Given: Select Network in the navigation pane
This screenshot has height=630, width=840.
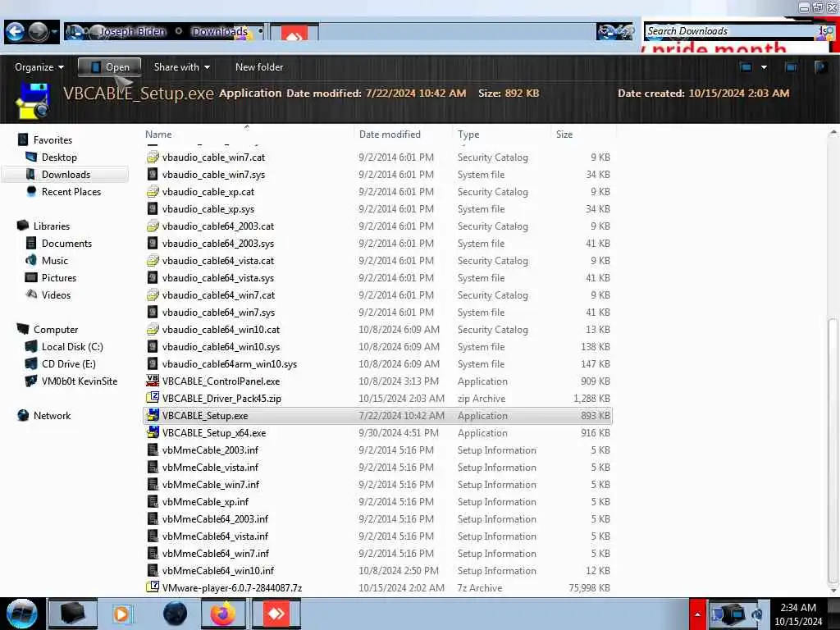Looking at the screenshot, I should 52,416.
